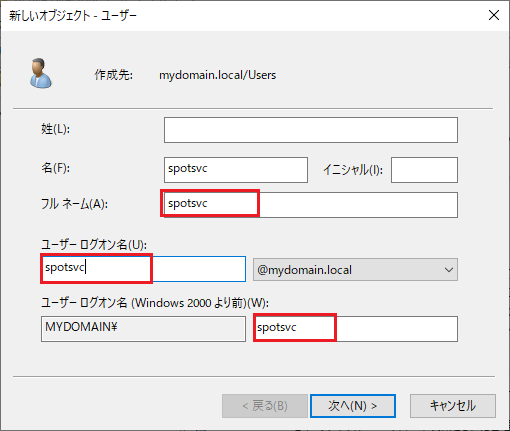
Task: Click the 姓(L): label
Action: pyautogui.click(x=56, y=129)
